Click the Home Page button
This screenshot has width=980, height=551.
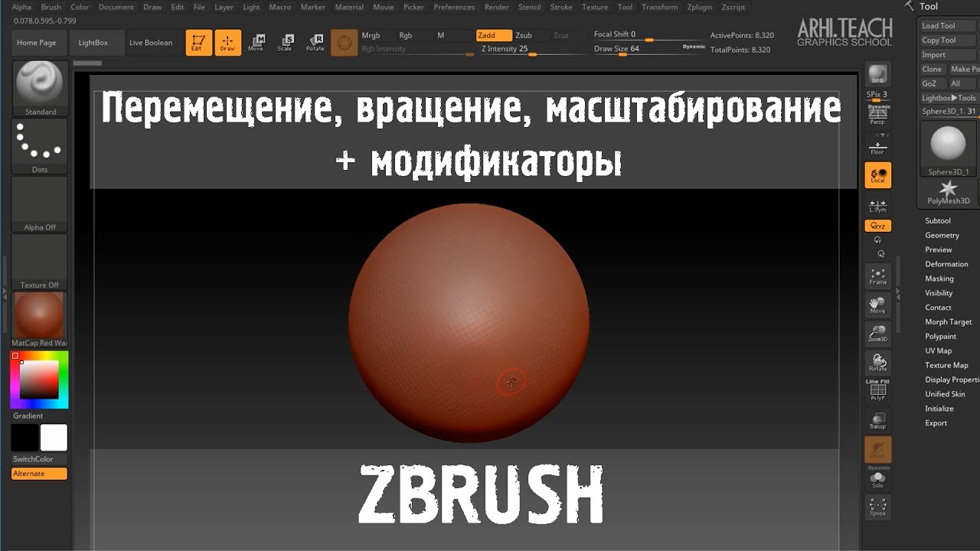[37, 43]
